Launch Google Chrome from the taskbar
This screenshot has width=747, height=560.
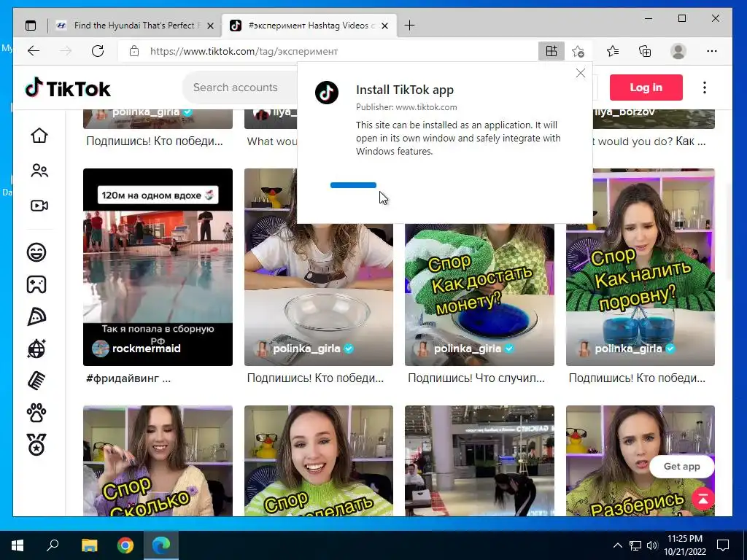(125, 545)
